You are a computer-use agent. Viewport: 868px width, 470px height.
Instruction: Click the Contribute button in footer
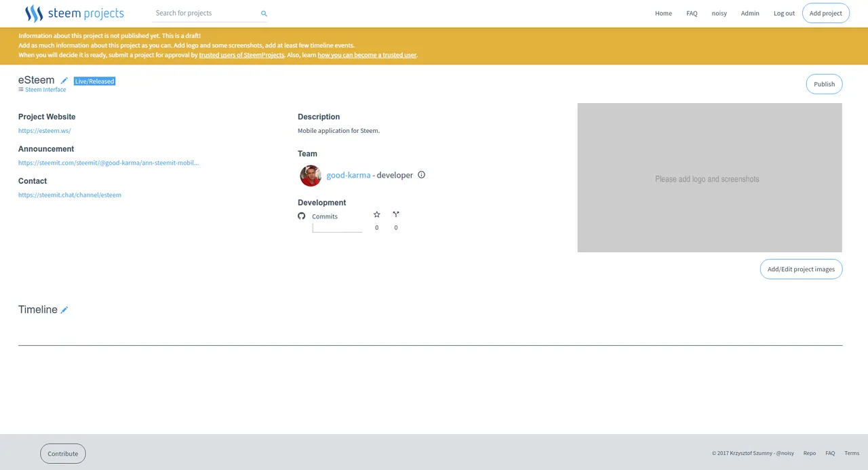(x=63, y=454)
